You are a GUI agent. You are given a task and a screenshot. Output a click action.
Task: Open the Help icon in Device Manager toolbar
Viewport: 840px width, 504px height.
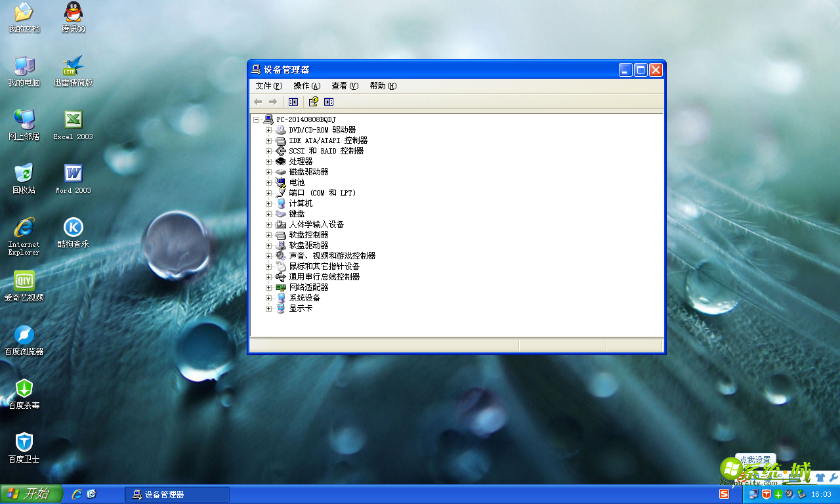click(x=313, y=102)
